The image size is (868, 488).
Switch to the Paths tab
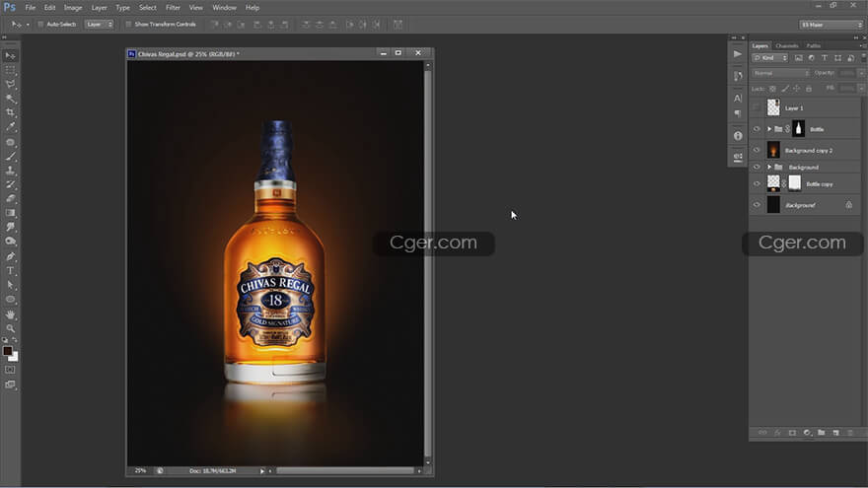coord(813,46)
